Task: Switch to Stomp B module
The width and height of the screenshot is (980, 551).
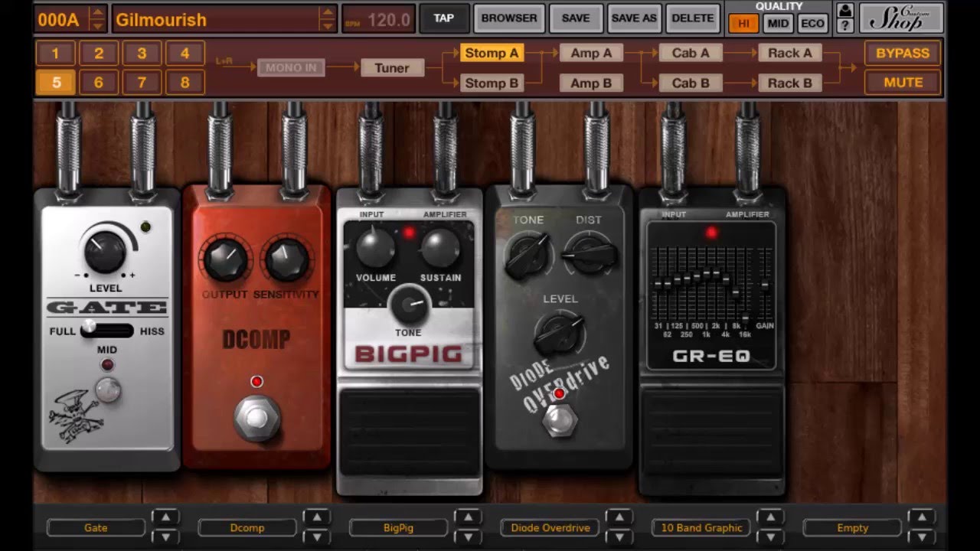Action: pyautogui.click(x=492, y=83)
